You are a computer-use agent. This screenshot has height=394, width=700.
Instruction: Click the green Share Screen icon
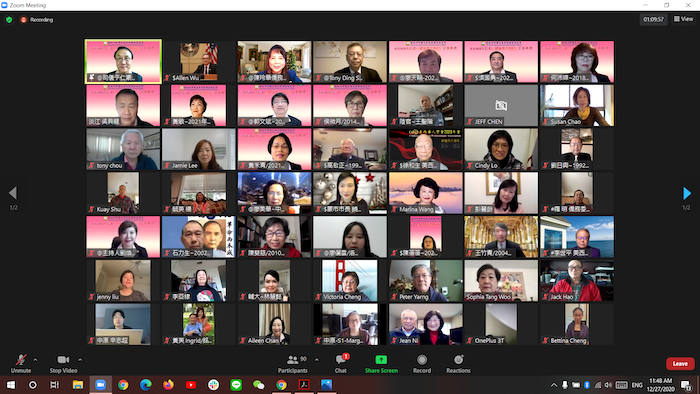pos(381,360)
